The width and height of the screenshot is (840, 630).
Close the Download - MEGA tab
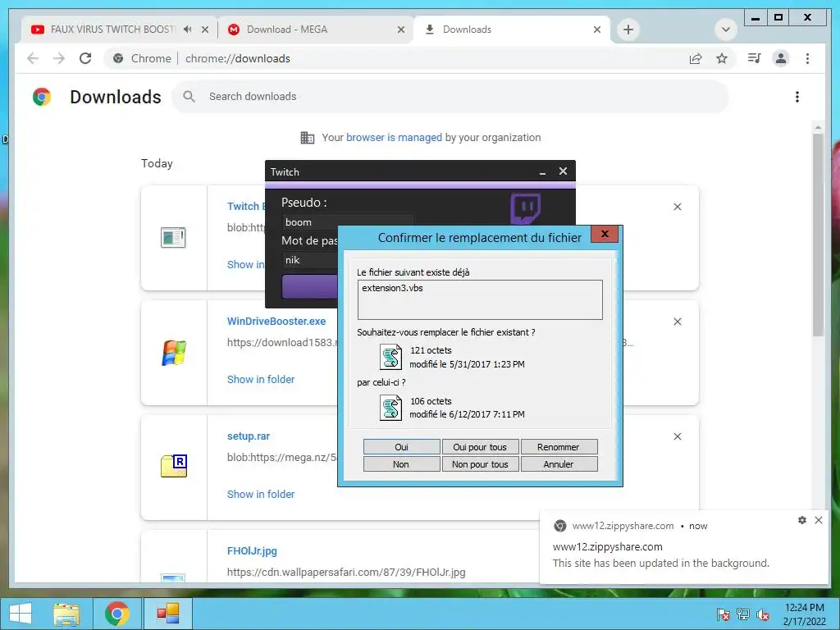(x=400, y=30)
